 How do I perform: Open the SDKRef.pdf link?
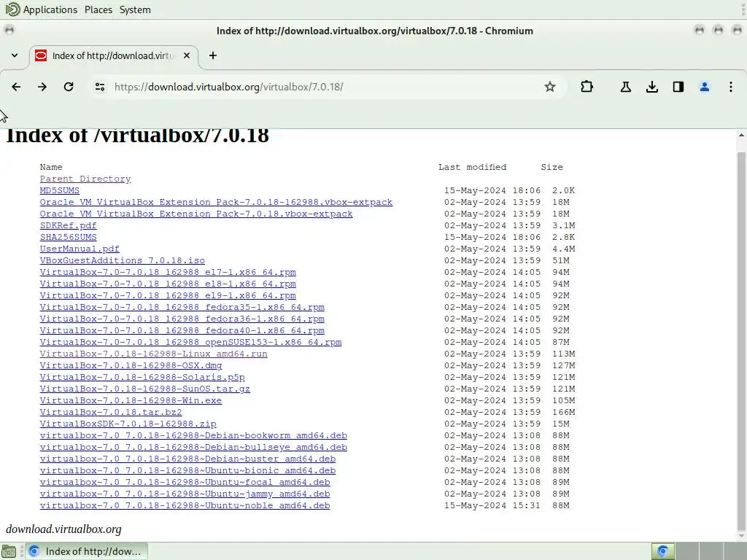coord(68,226)
